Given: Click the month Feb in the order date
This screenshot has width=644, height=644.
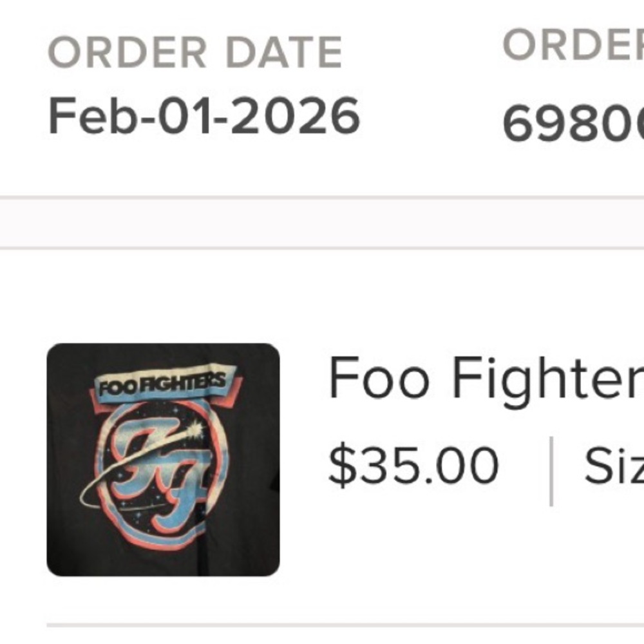Looking at the screenshot, I should (x=82, y=117).
